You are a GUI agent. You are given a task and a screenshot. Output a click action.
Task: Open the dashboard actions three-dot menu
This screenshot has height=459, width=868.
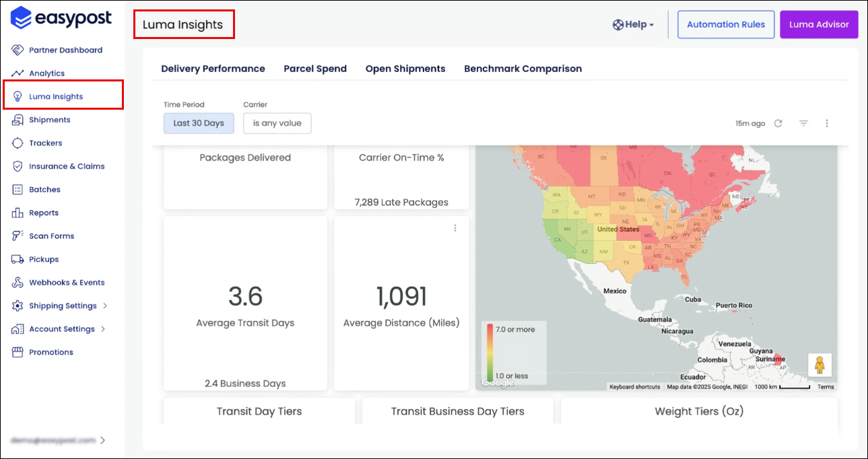pyautogui.click(x=827, y=123)
